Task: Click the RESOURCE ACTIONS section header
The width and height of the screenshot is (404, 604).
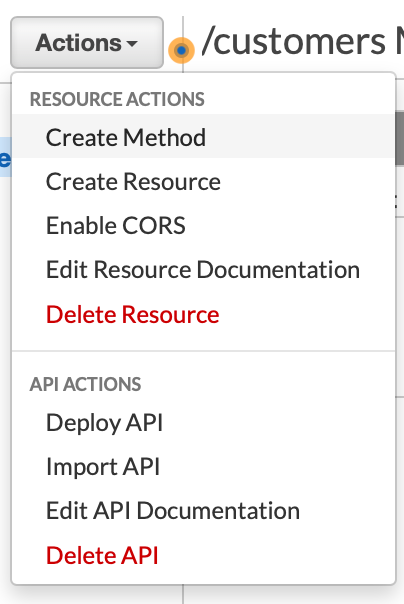Action: (x=117, y=99)
